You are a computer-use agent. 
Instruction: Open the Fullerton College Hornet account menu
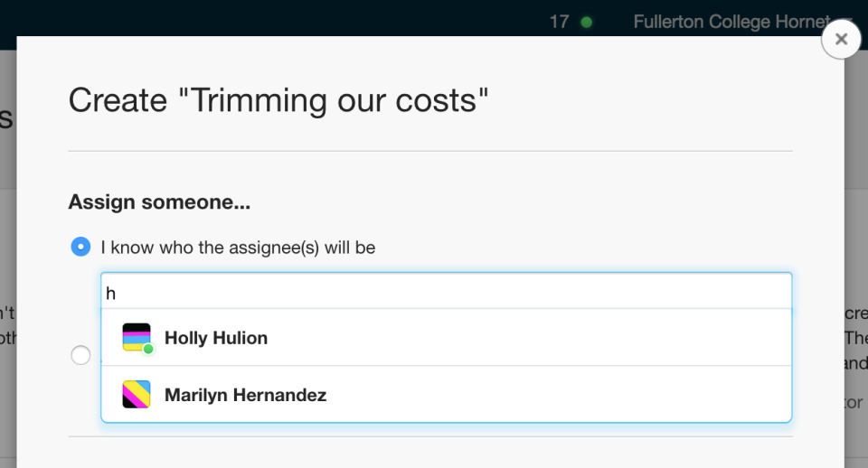tap(731, 22)
